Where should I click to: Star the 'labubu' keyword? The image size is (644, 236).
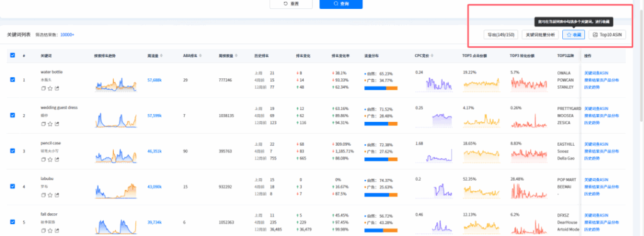50,195
